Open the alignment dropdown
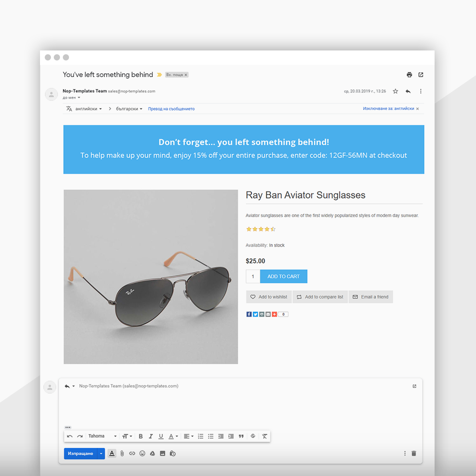This screenshot has height=476, width=476. coord(188,436)
